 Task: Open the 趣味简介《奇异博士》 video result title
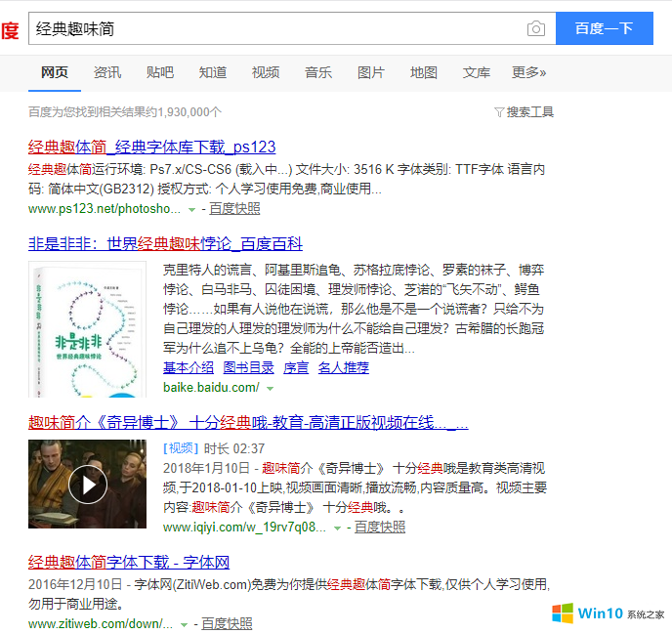pos(248,422)
